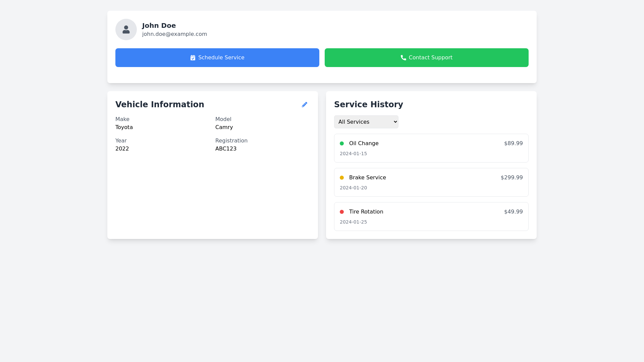Viewport: 644px width, 362px height.
Task: Click the user avatar icon
Action: (126, 29)
